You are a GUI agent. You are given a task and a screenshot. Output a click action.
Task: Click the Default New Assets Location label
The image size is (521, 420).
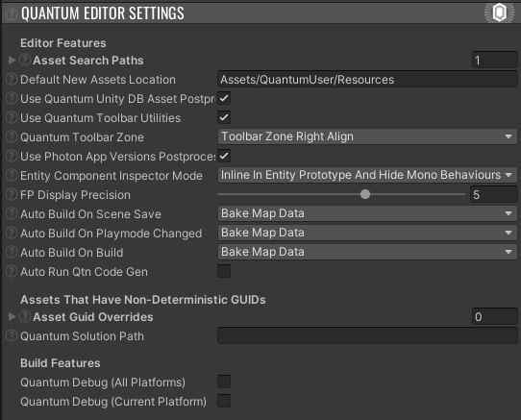tap(98, 80)
